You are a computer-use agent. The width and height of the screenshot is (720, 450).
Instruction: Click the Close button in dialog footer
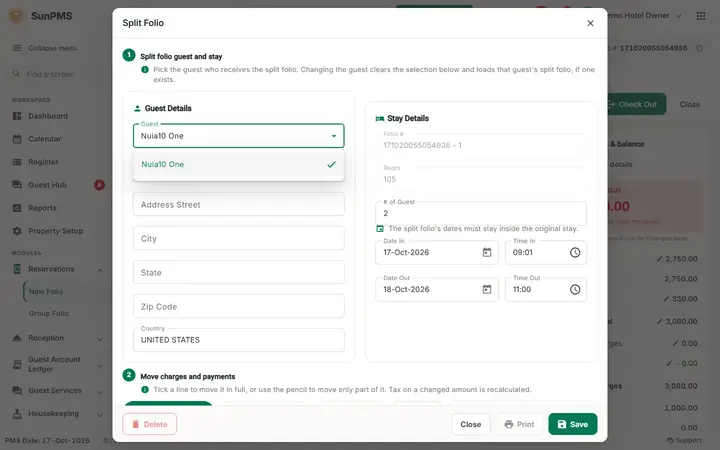(471, 424)
